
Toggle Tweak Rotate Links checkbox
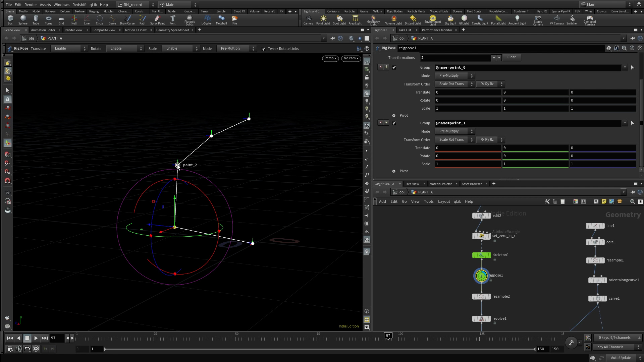click(264, 49)
